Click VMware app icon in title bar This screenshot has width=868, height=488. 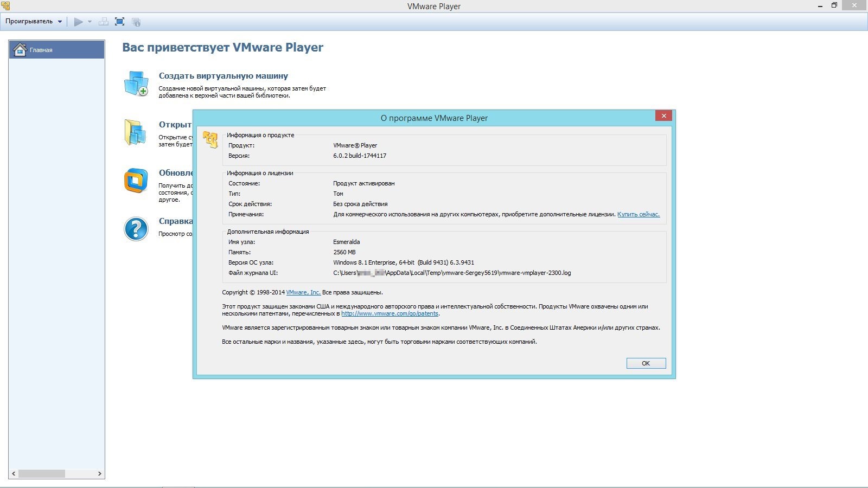click(5, 6)
